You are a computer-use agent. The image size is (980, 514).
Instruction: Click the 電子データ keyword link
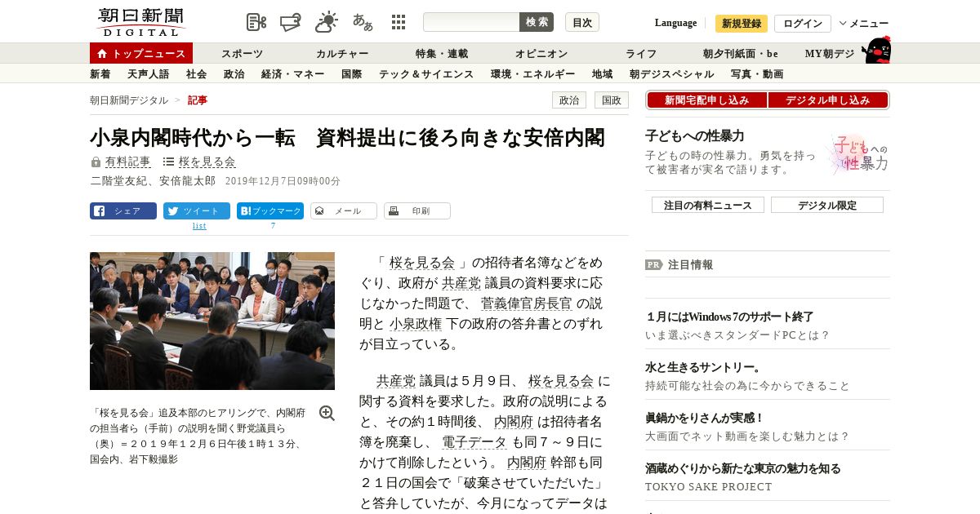(474, 442)
